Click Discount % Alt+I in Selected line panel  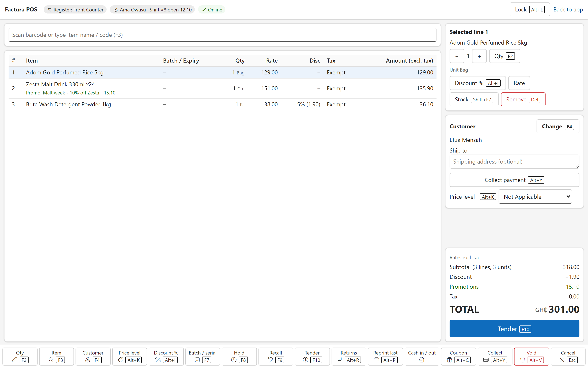[x=478, y=83]
